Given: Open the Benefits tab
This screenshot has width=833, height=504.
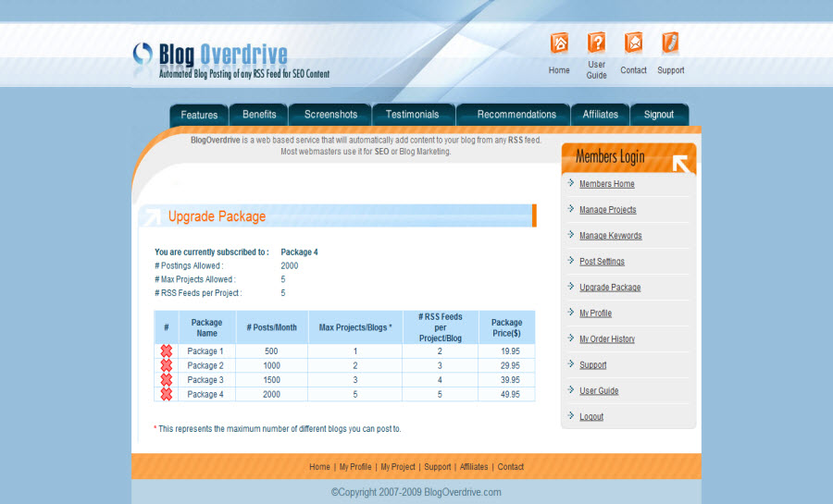Looking at the screenshot, I should 259,115.
